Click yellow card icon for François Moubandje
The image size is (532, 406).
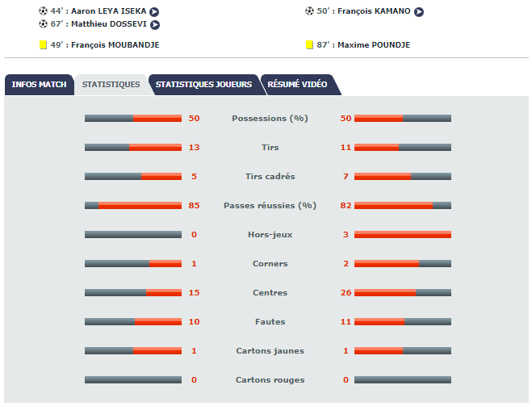click(x=43, y=45)
